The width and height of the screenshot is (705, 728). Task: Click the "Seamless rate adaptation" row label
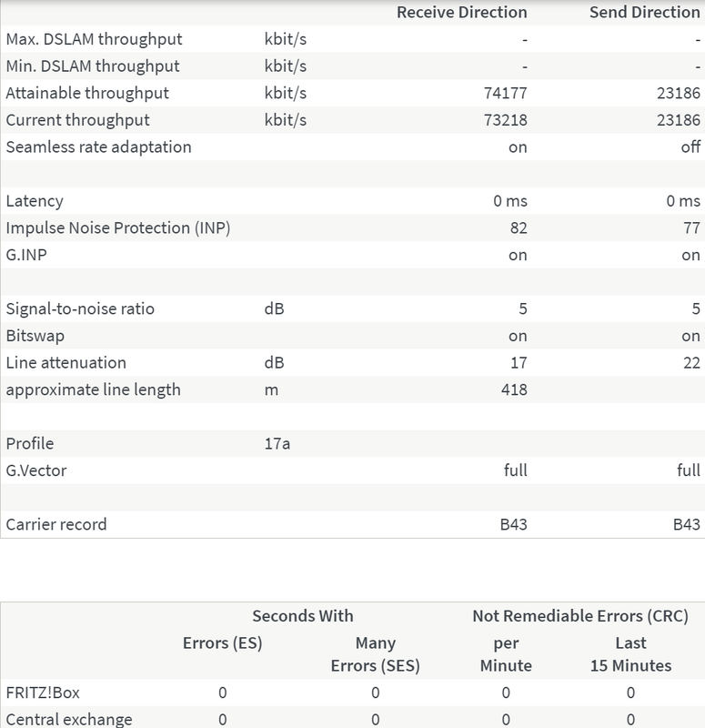pyautogui.click(x=99, y=147)
